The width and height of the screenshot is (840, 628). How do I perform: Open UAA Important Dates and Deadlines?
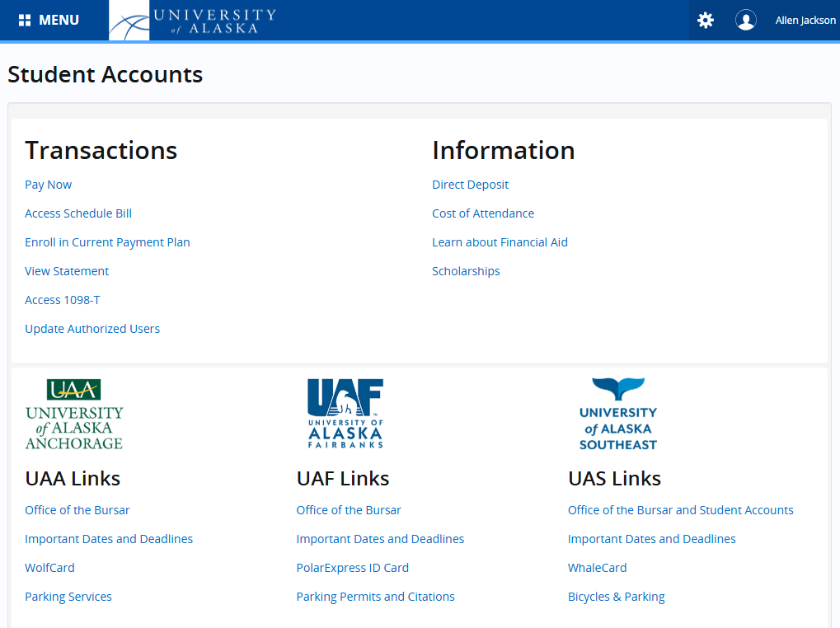tap(109, 539)
